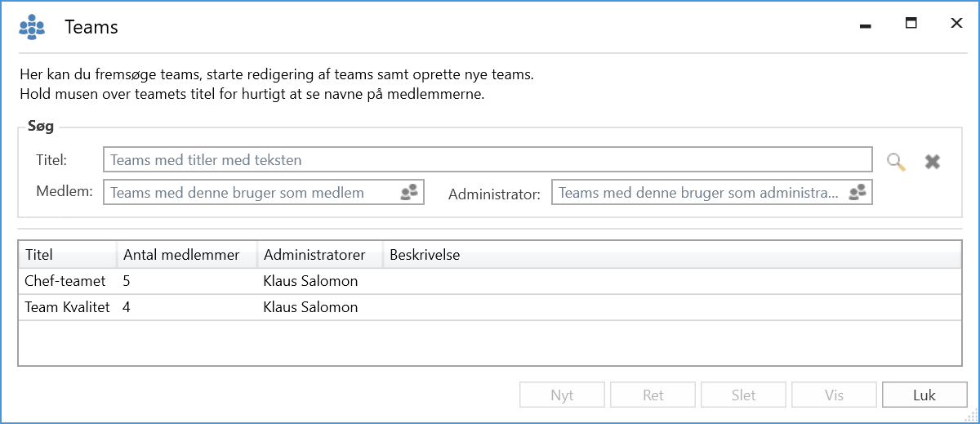Viewport: 980px width, 424px height.
Task: Click the Vis button
Action: (834, 395)
